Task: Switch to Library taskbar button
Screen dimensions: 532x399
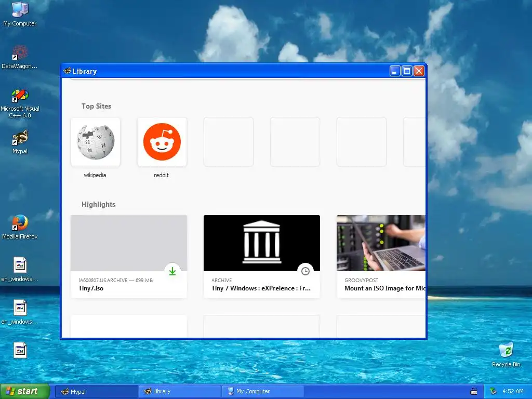Action: [179, 392]
